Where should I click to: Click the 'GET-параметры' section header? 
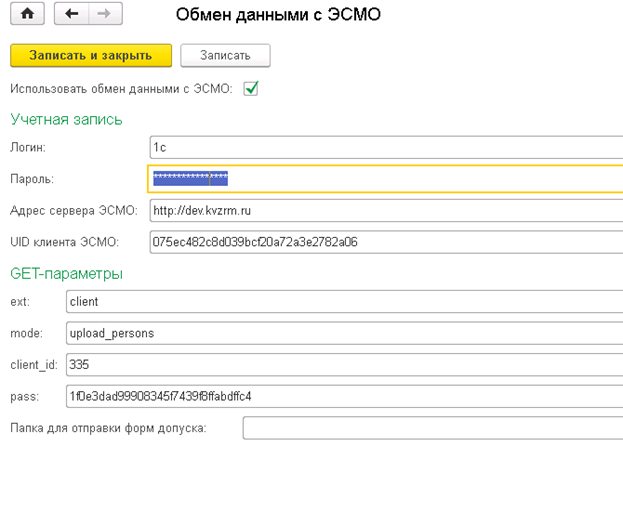click(67, 273)
